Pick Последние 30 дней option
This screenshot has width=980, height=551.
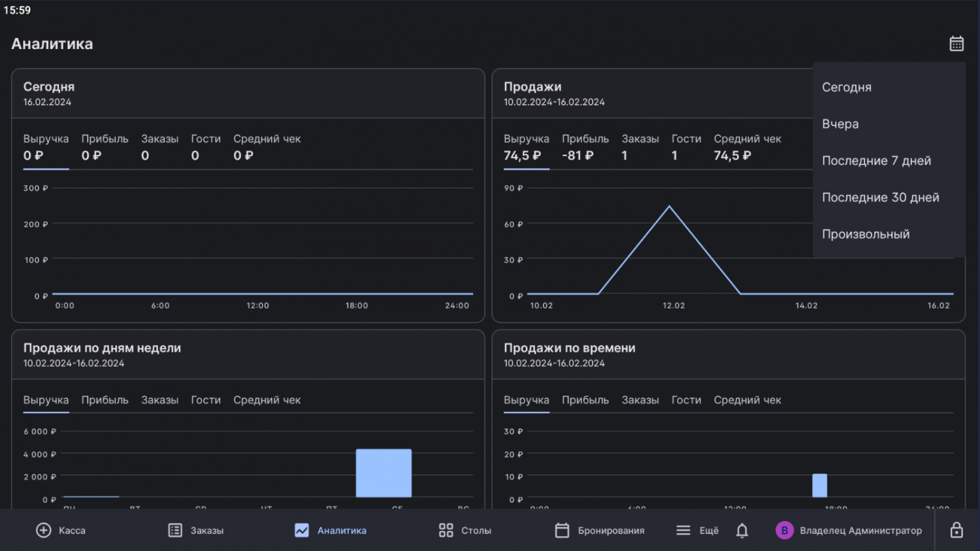[x=880, y=197]
